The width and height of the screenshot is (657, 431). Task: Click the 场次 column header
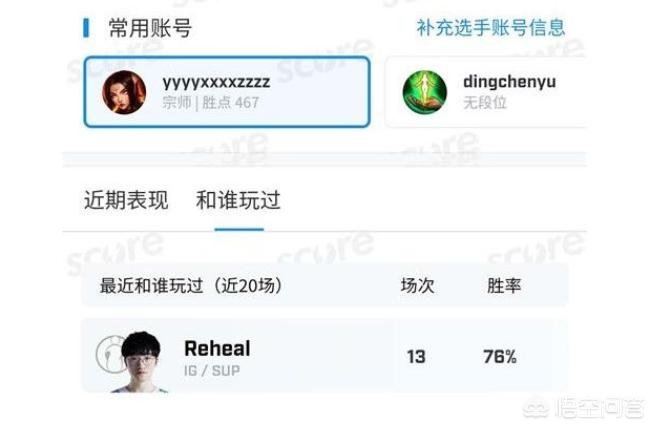417,286
